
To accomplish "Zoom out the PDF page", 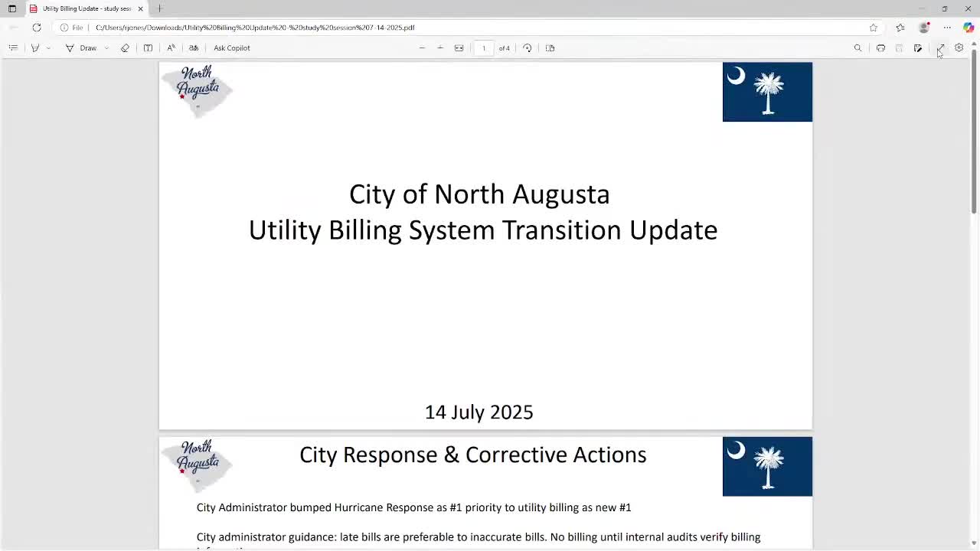I will coord(422,47).
